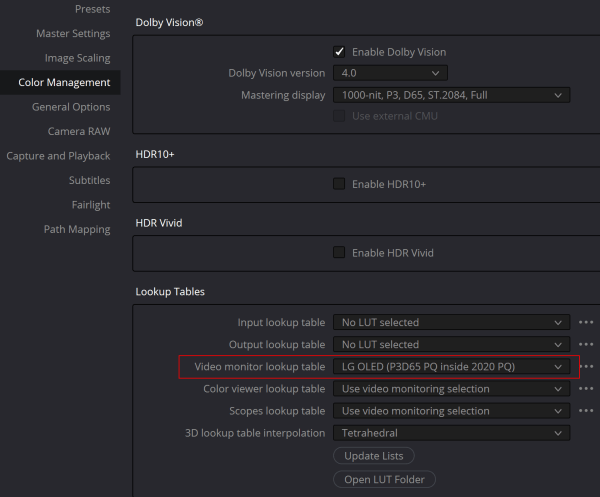This screenshot has height=497, width=600.
Task: Open the Video monitor lookup table dropdown
Action: (452, 367)
